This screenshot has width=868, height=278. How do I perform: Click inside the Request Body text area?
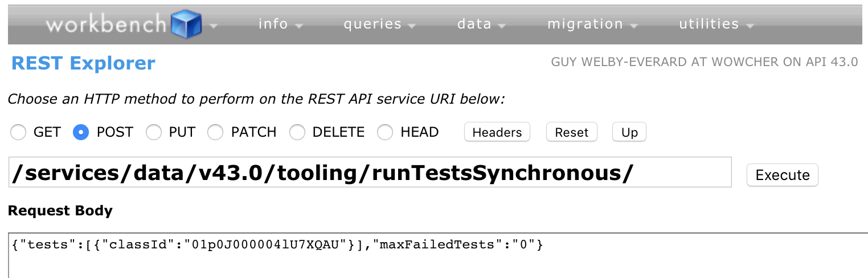[433, 259]
